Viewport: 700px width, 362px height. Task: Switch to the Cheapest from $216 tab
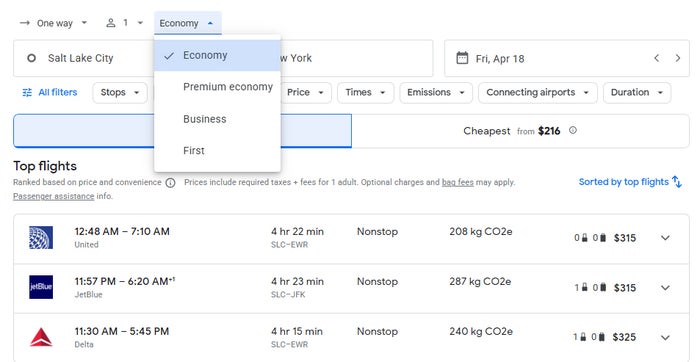520,131
